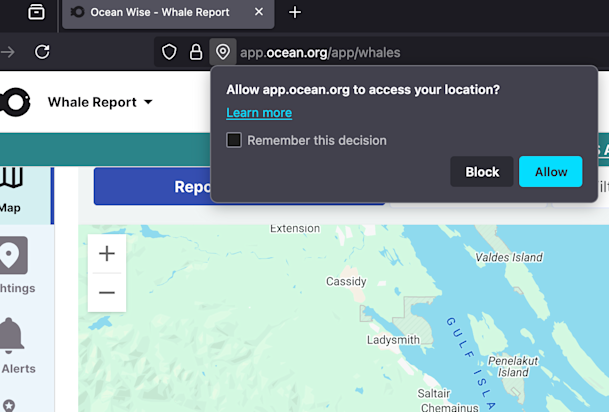609x412 pixels.
Task: Tick Remember this decision checkbox
Action: click(x=234, y=140)
